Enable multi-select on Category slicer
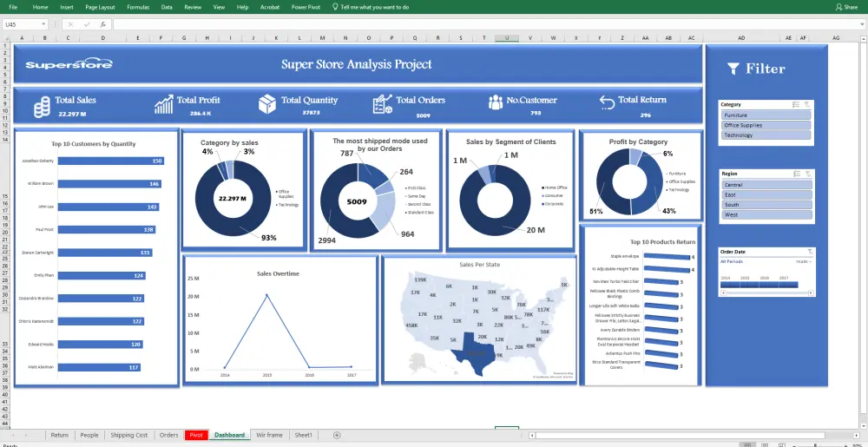 coord(796,104)
